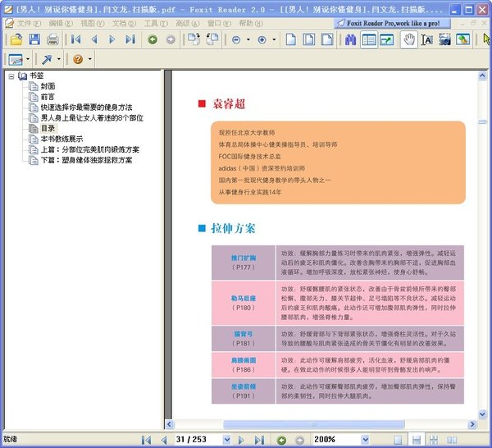Go to first page via top toolbar
This screenshot has width=492, height=448.
click(x=76, y=39)
